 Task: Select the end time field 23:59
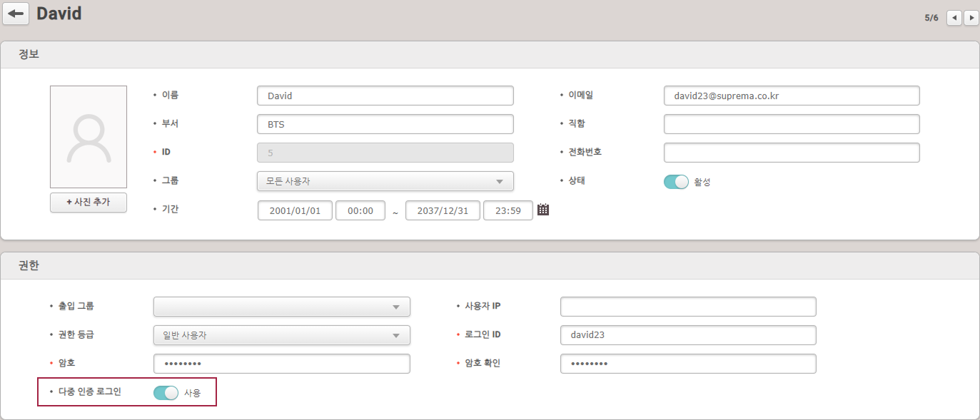508,210
